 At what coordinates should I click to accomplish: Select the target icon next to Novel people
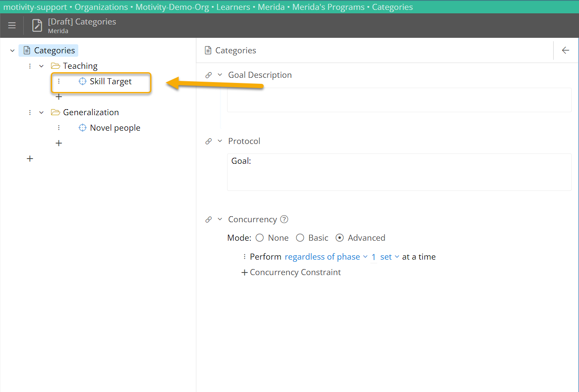click(82, 128)
